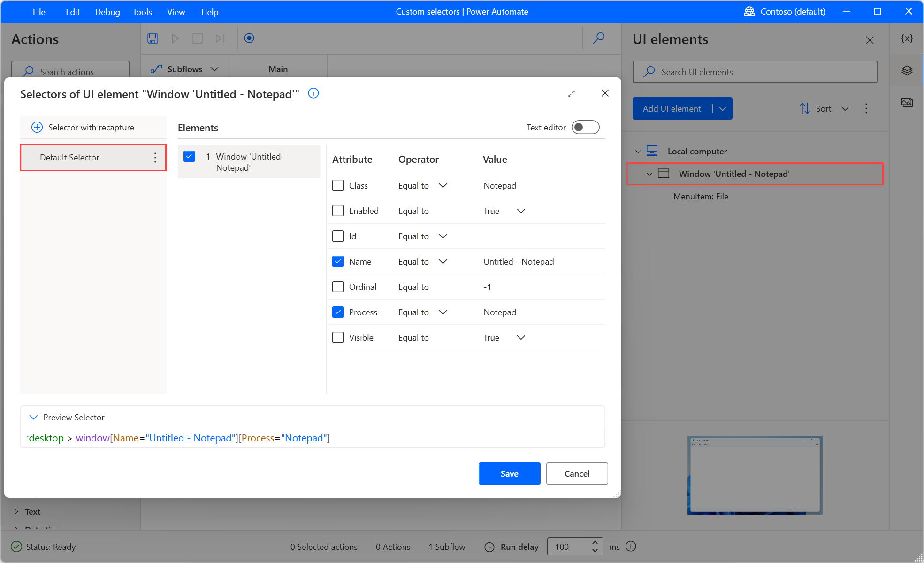Click the stop flow icon

point(198,38)
